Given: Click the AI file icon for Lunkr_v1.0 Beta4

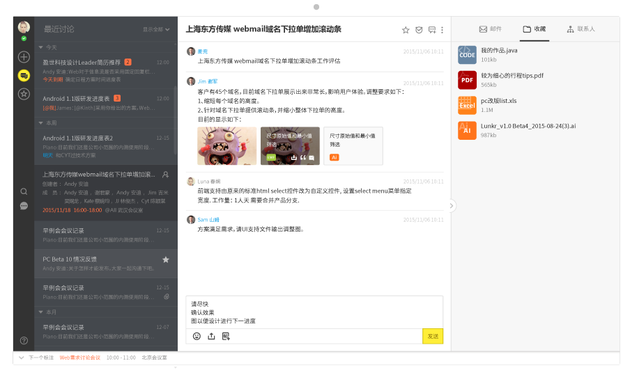Looking at the screenshot, I should click(x=467, y=131).
